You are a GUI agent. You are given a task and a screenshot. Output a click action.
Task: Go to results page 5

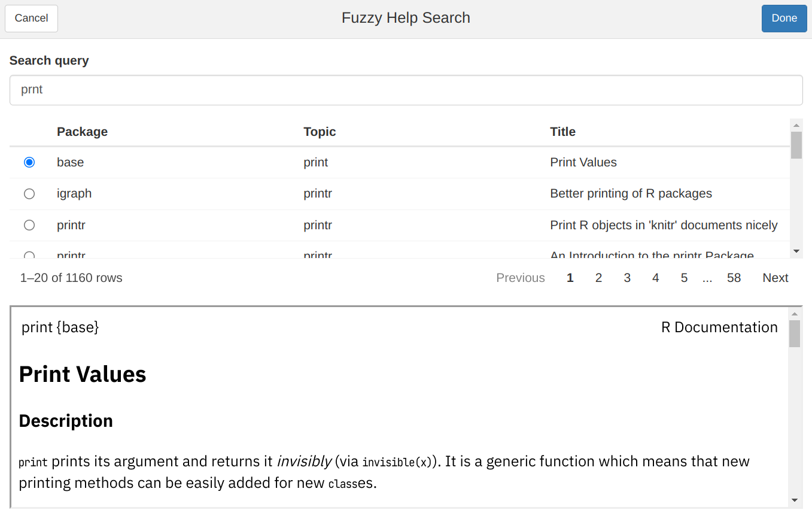[684, 278]
